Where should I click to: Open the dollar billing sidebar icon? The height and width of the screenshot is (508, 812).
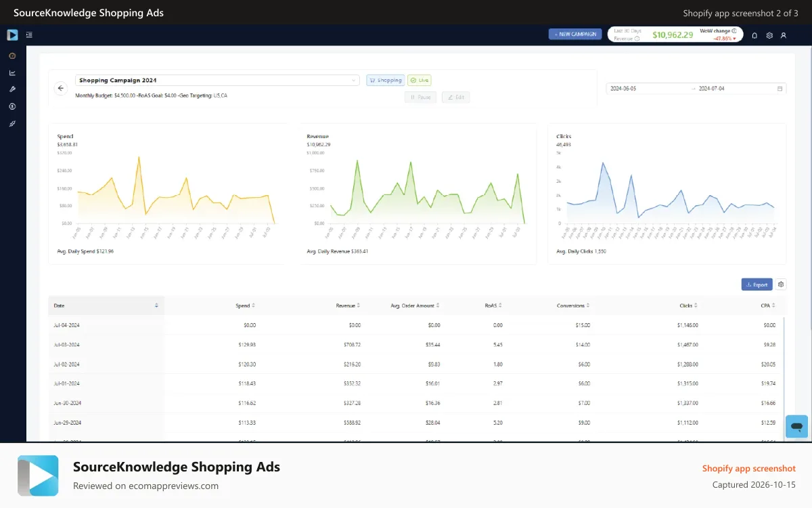(x=12, y=106)
